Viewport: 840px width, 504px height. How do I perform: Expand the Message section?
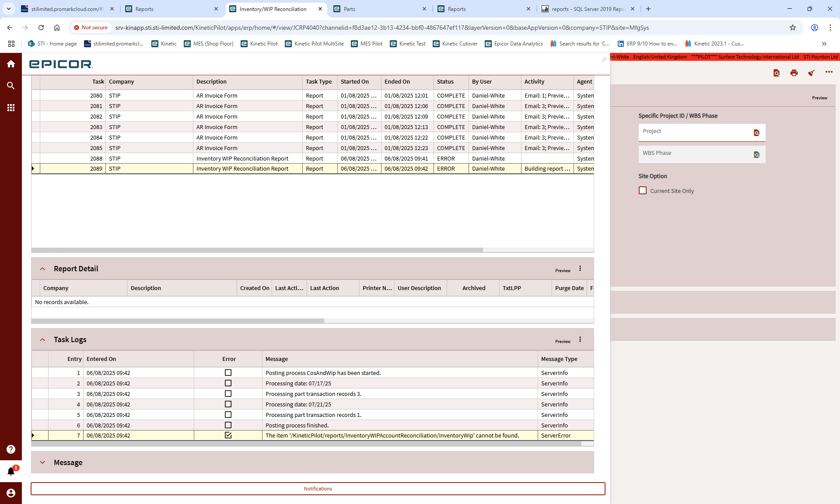pyautogui.click(x=42, y=462)
